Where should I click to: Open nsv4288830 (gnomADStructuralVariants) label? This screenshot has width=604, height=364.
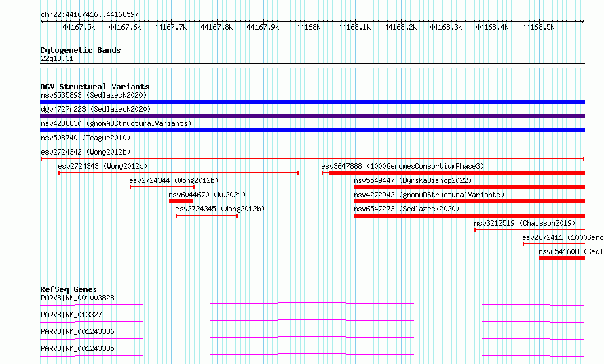pos(116,123)
